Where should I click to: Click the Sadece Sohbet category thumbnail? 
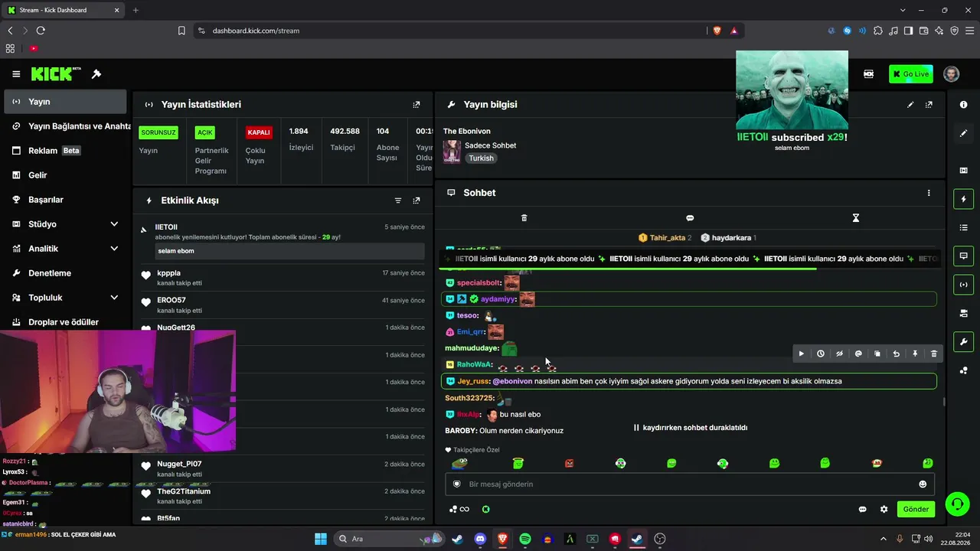point(452,152)
